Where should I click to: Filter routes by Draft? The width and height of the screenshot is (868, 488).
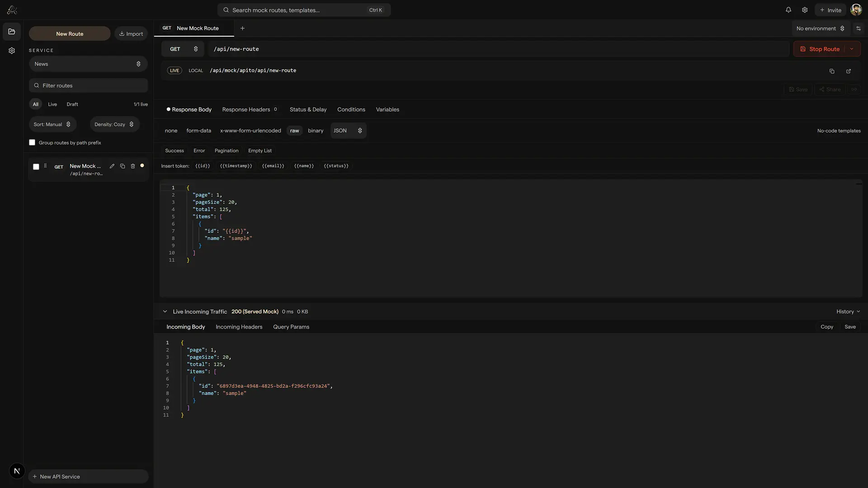72,104
